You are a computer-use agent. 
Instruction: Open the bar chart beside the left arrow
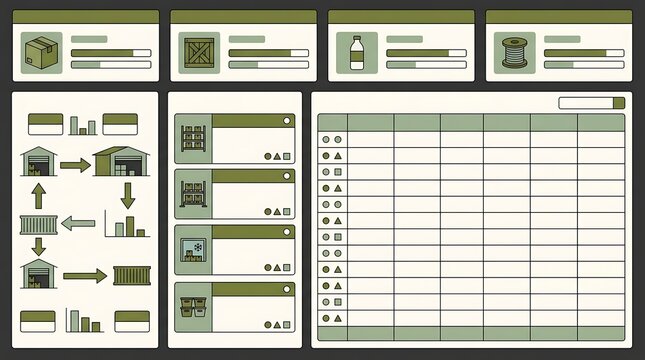tap(127, 224)
